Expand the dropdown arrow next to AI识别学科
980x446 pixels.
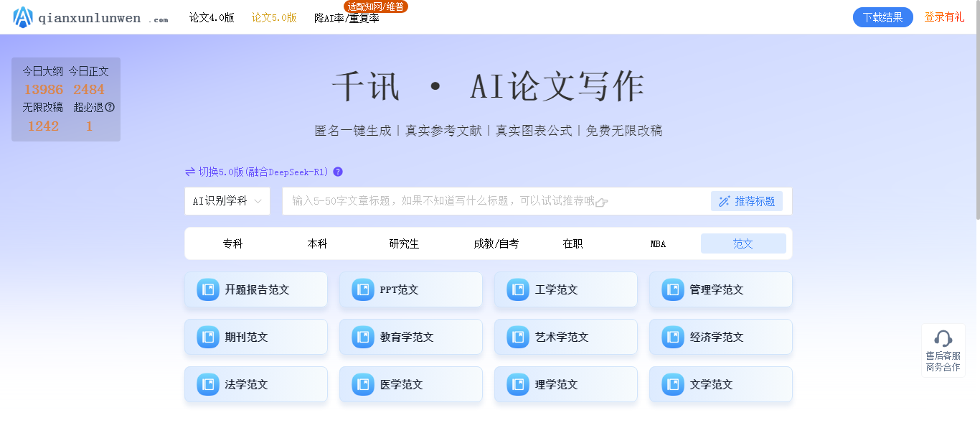[258, 201]
